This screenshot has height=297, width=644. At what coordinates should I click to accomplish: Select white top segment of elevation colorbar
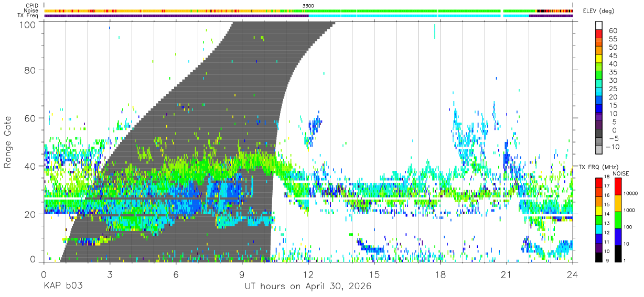click(x=599, y=26)
